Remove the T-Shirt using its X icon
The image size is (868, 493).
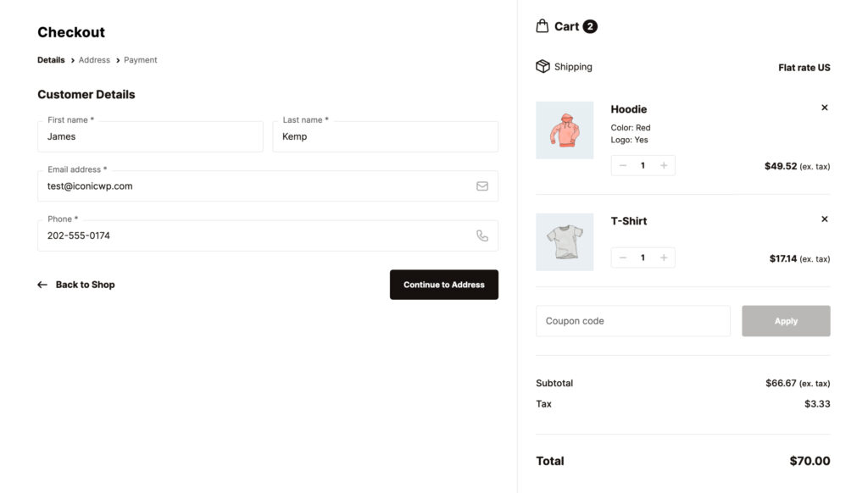click(x=824, y=219)
